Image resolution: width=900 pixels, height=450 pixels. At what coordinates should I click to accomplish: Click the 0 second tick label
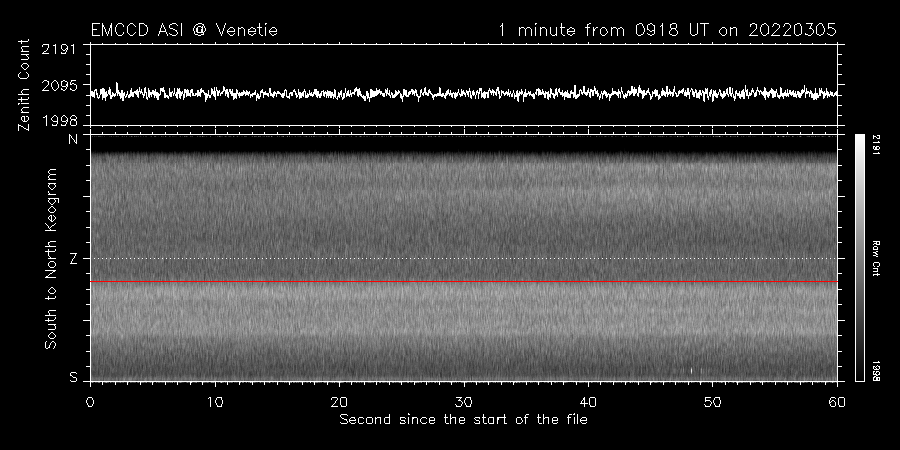90,402
